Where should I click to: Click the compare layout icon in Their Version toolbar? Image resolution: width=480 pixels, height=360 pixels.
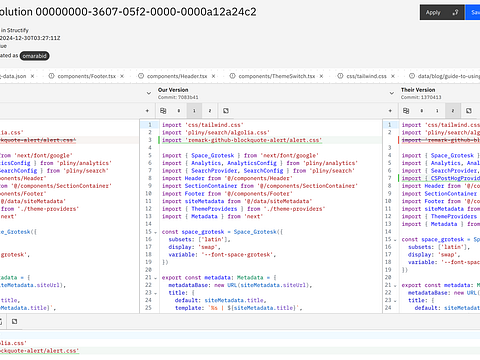point(406,111)
